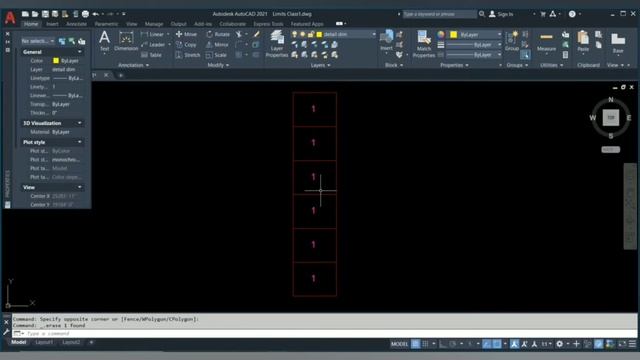Activate the Scale tool
Screen dimensions: 640x360
tap(216, 55)
